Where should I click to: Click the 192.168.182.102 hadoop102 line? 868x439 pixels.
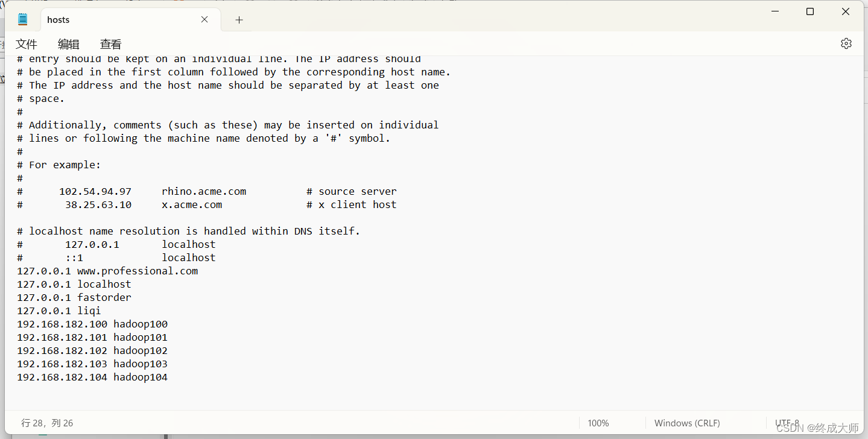click(92, 350)
